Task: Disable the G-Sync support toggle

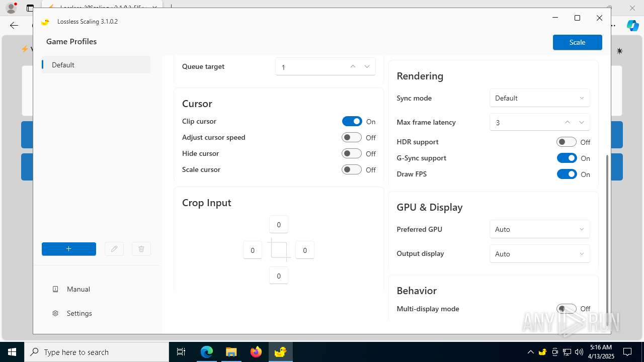Action: pyautogui.click(x=567, y=158)
